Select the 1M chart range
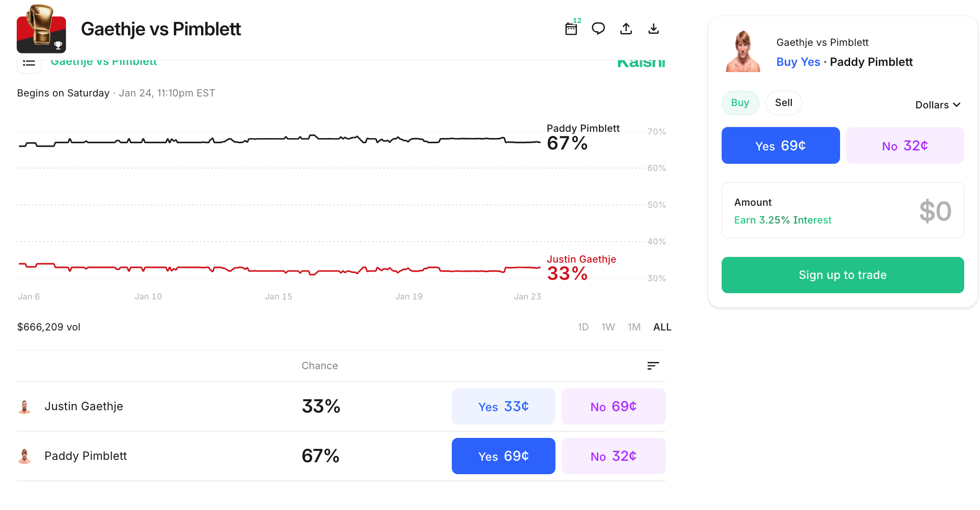 (634, 327)
